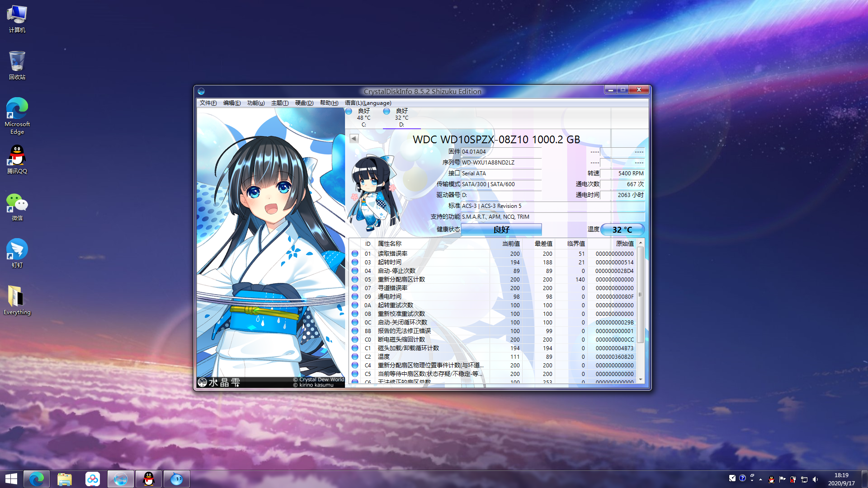Click the 接口 Serial ATA field

[501, 174]
